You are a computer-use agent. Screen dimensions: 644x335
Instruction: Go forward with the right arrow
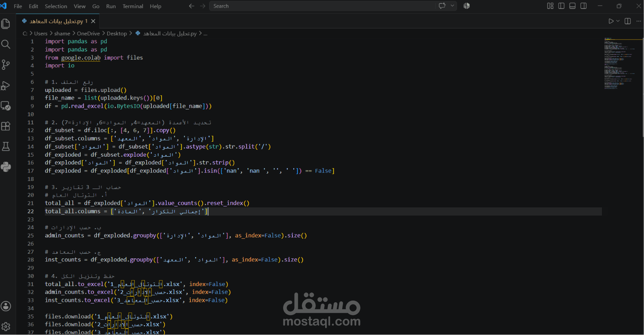tap(202, 6)
